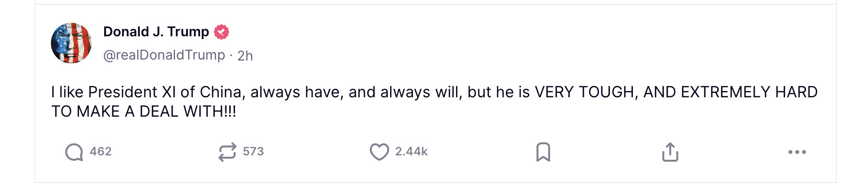Screen dimensions: 868x183
Task: Click empty space between bookmark and share icons
Action: 607,152
